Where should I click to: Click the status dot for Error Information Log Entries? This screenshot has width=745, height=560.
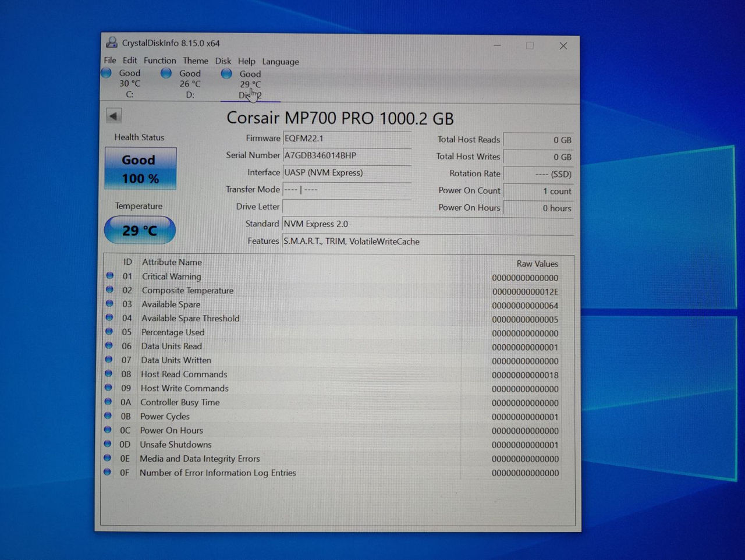click(107, 472)
